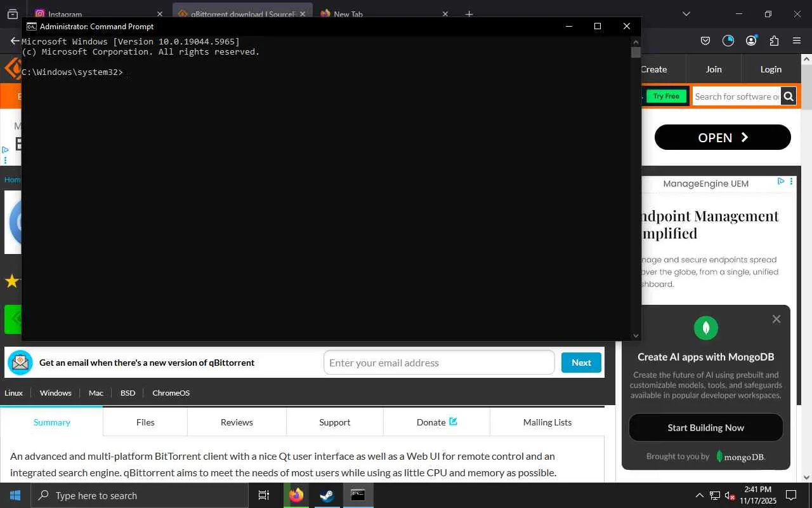Screen dimensions: 812x508
Task: Focus the Search for software input field
Action: pos(737,97)
